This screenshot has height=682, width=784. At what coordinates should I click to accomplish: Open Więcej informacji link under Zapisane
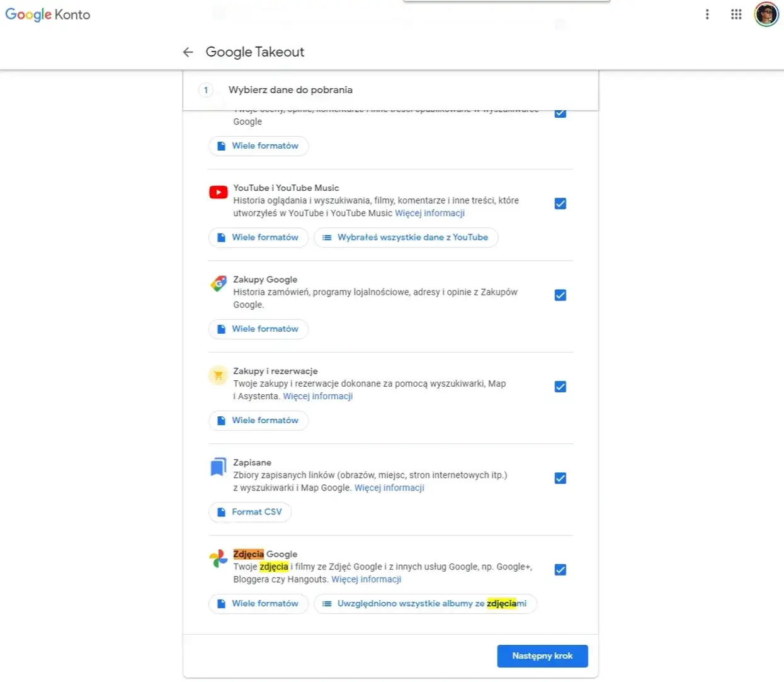pos(389,487)
